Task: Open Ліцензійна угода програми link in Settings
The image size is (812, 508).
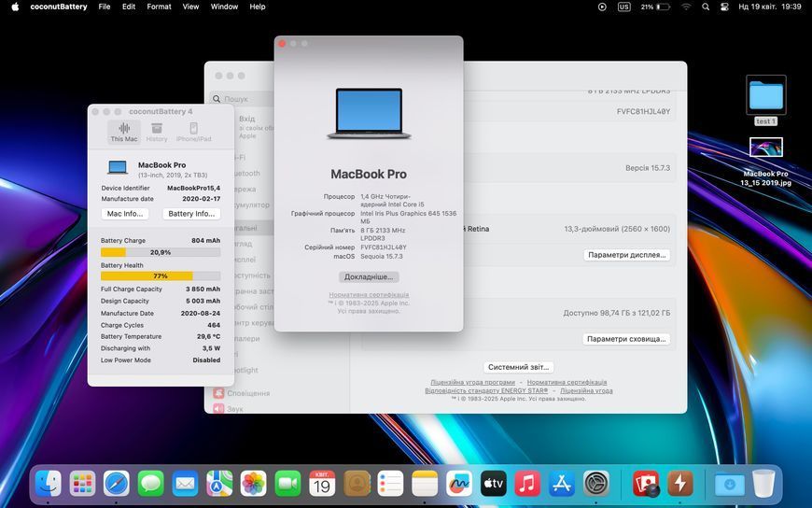Action: click(x=473, y=383)
